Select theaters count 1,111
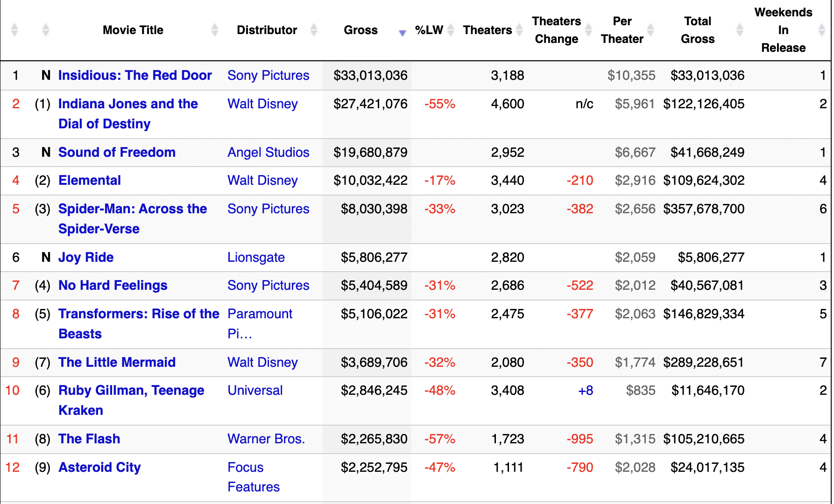This screenshot has width=834, height=504. 509,468
